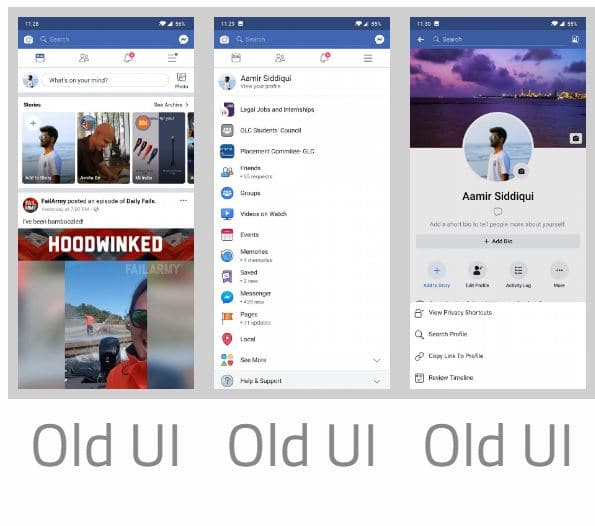
Task: Open Videos on Watch menu item
Action: click(x=302, y=214)
